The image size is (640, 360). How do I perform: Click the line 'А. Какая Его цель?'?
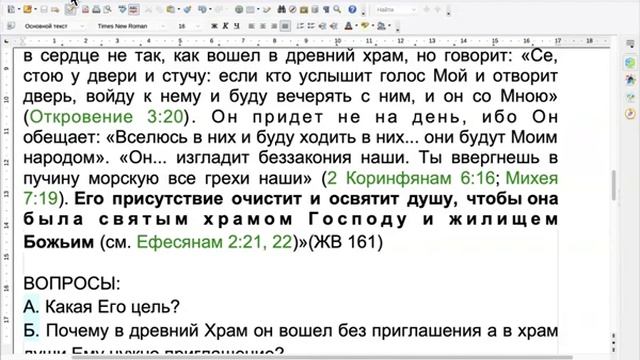coord(101,307)
